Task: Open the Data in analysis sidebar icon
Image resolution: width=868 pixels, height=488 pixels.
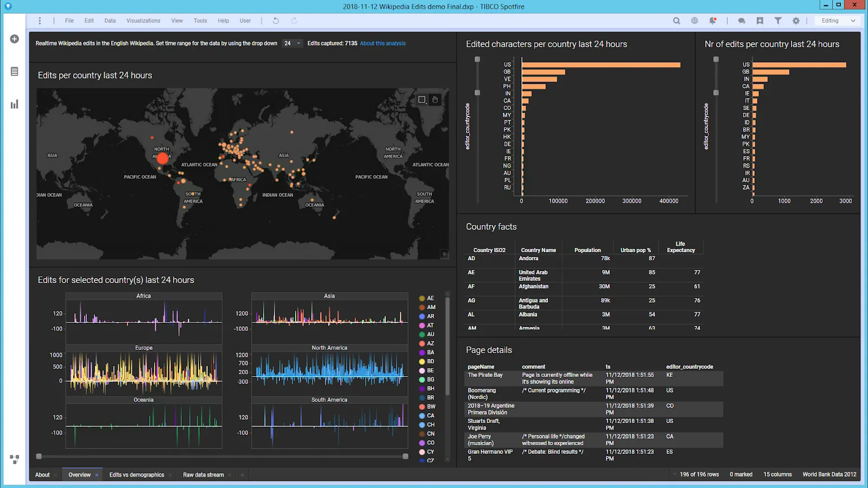Action: 15,72
